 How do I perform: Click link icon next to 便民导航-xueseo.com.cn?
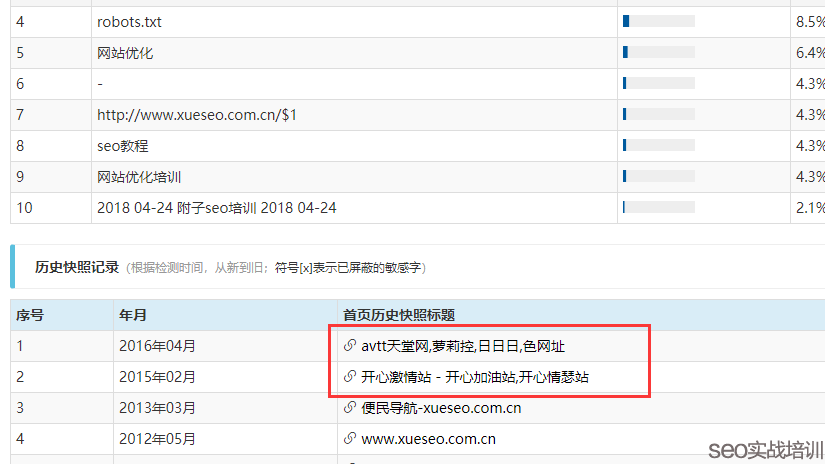point(350,408)
